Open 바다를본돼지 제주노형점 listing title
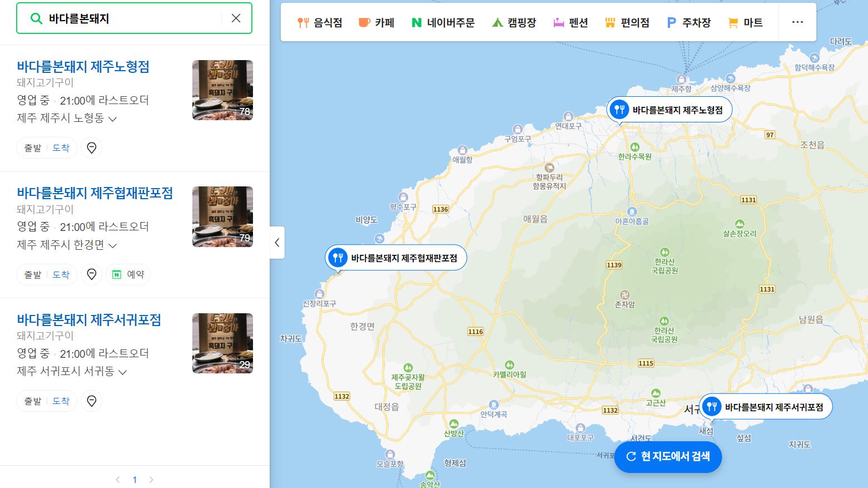This screenshot has height=488, width=868. 83,67
